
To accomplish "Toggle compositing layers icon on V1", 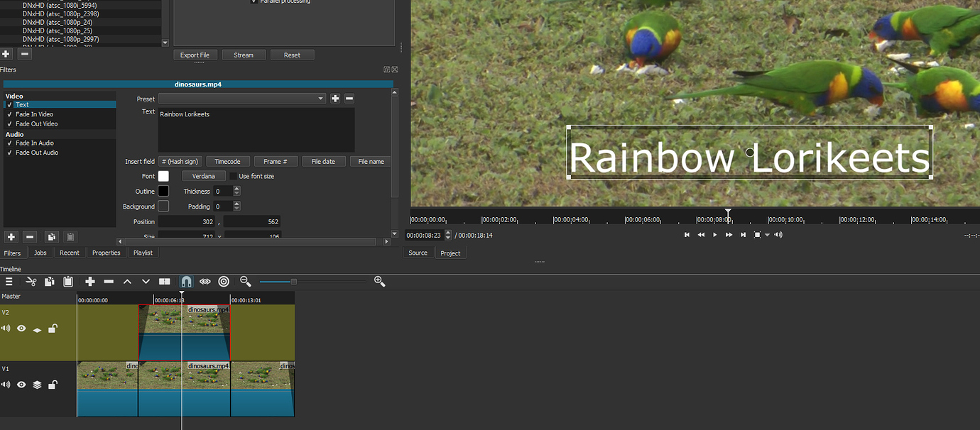I will [37, 385].
